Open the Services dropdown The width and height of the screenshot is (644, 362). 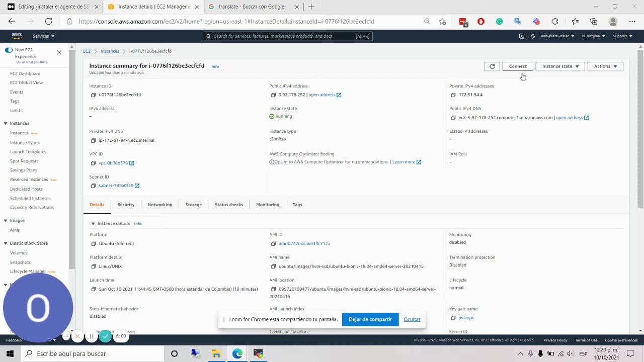(43, 36)
